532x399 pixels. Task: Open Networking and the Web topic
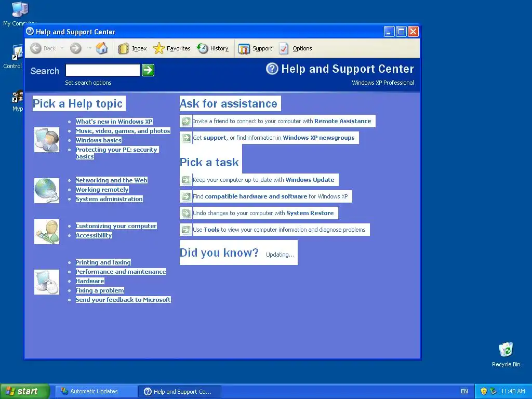coord(111,180)
